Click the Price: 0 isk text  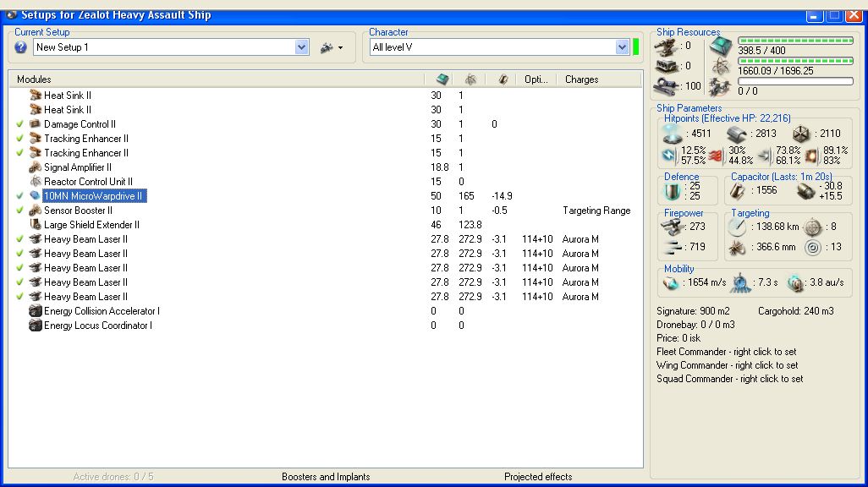[678, 338]
